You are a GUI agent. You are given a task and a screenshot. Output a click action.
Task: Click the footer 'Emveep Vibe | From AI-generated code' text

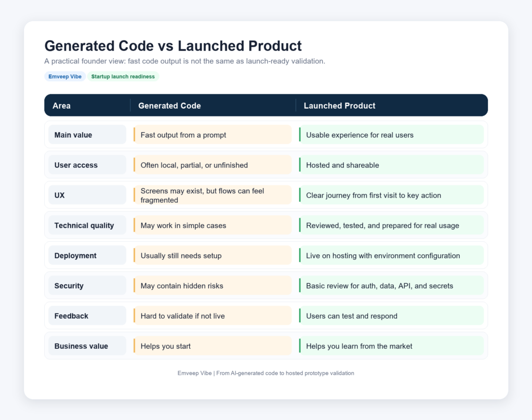pyautogui.click(x=265, y=373)
